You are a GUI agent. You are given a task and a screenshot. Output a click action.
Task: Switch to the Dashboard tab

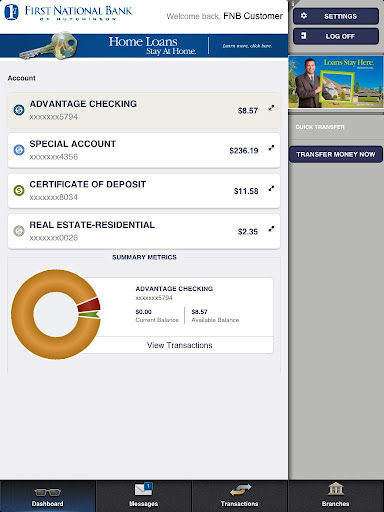tap(48, 496)
